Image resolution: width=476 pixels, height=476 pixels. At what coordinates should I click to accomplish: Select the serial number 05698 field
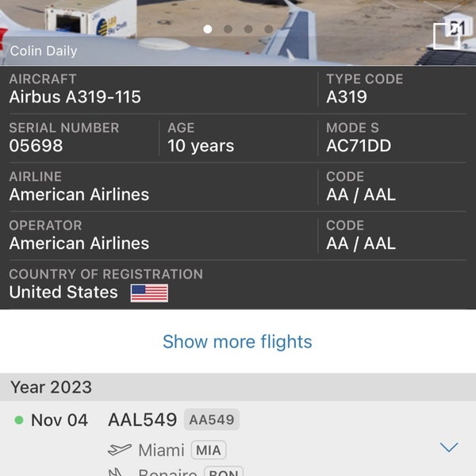pyautogui.click(x=36, y=146)
